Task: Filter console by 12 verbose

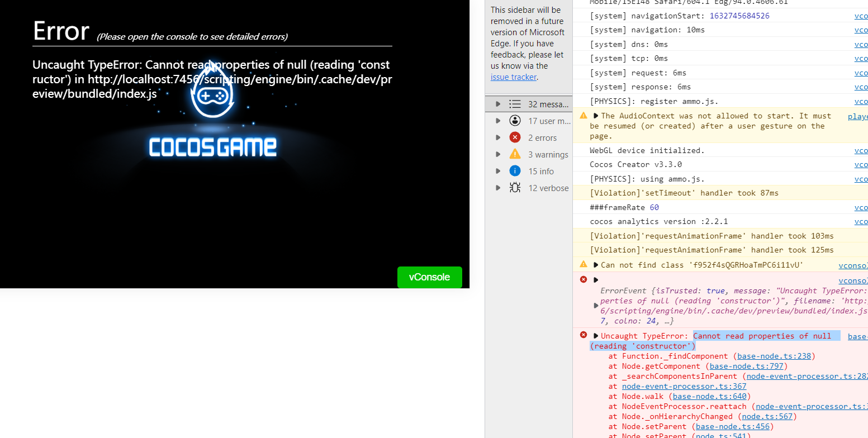Action: coord(529,188)
